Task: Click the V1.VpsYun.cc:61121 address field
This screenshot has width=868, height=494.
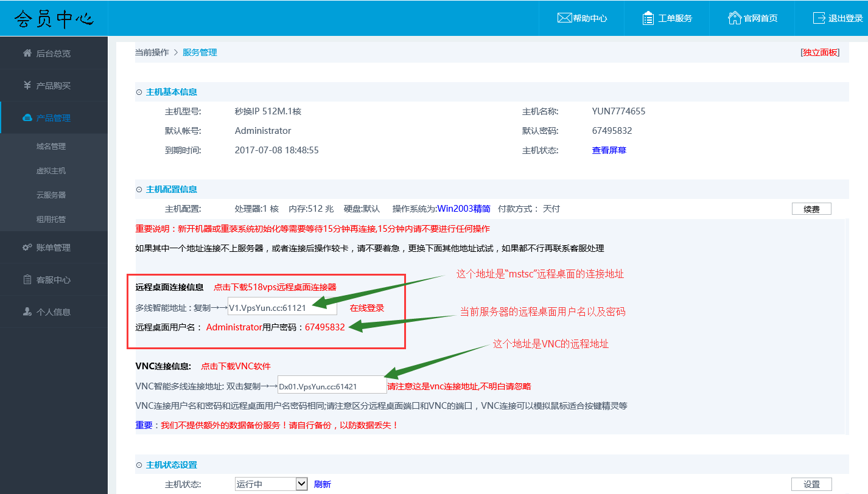Action: point(282,308)
